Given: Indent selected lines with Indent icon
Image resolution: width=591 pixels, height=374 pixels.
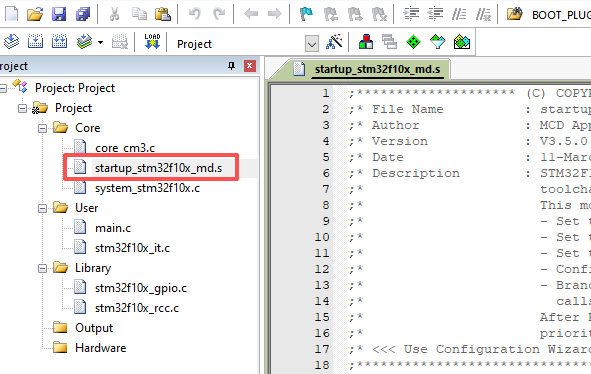Looking at the screenshot, I should click(x=411, y=14).
